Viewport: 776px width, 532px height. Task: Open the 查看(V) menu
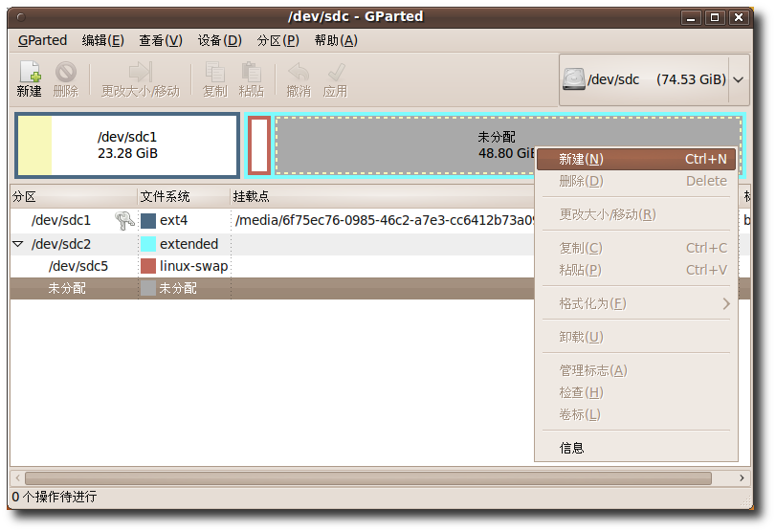click(x=161, y=40)
